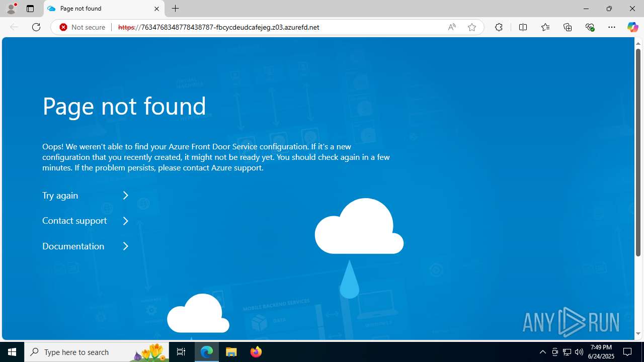Turn on Read aloud for this page
This screenshot has height=362, width=644.
tap(452, 27)
